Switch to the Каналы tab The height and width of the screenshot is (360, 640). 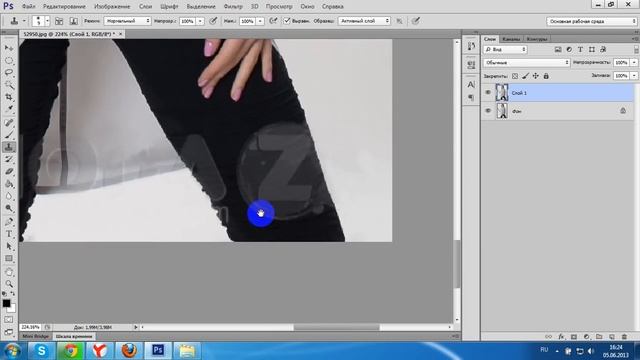(x=511, y=39)
